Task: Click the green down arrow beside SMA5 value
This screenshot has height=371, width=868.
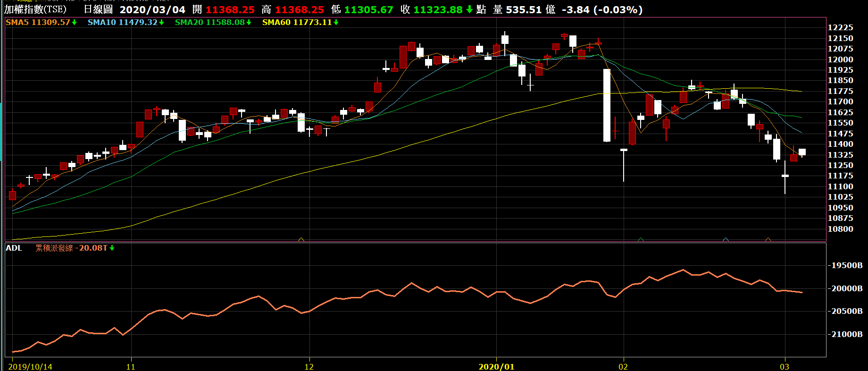Action: [74, 23]
